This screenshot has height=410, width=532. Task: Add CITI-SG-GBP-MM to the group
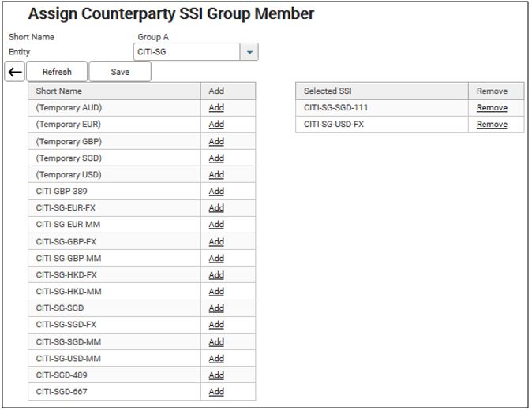tap(216, 259)
